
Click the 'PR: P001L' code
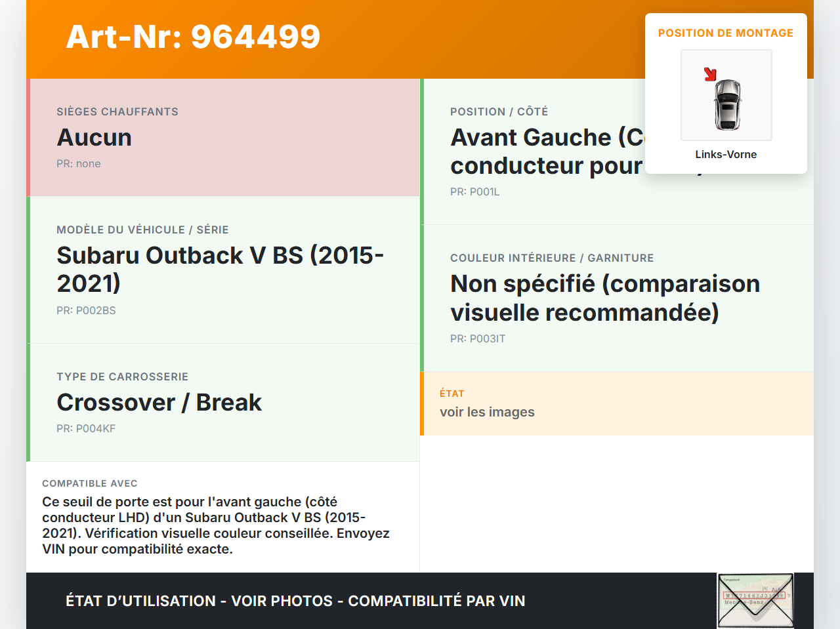(x=475, y=192)
